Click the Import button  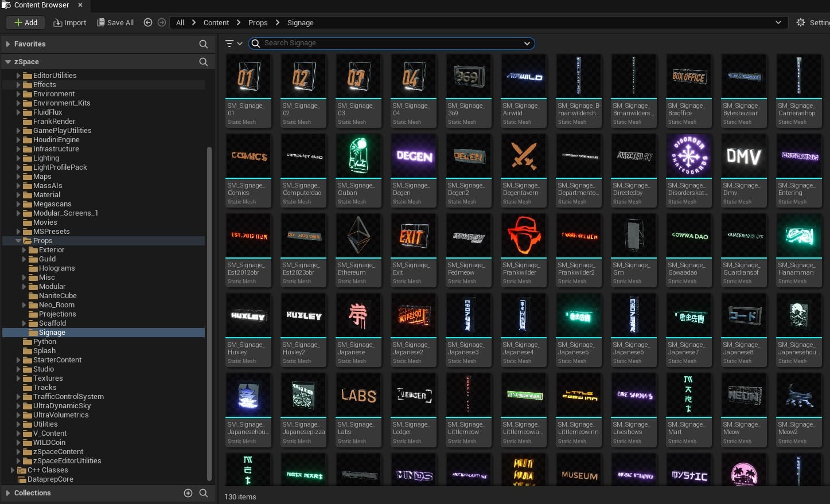tap(69, 22)
